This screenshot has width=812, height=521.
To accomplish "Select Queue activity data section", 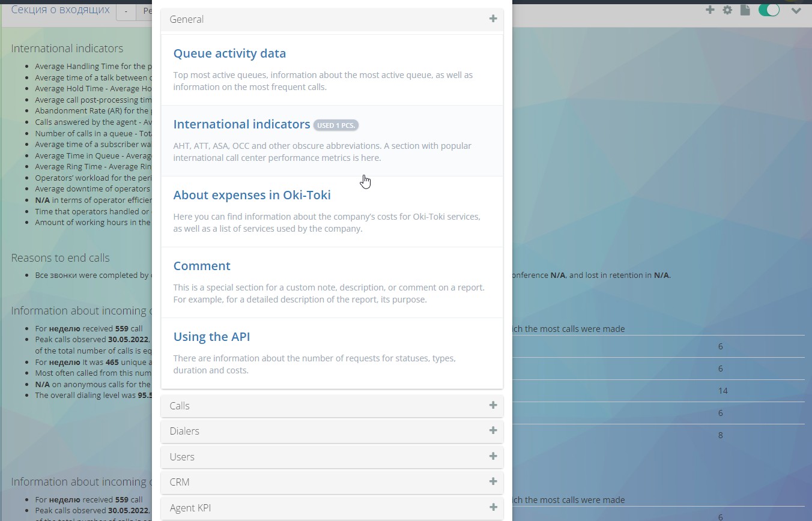I will (229, 53).
